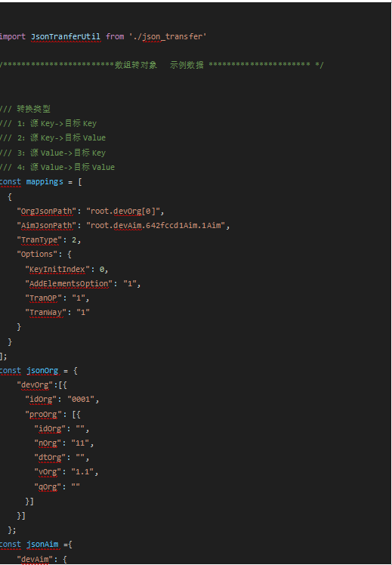Viewport: 392px width, 565px height.
Task: Click the "root.devAim.642fccd1Aim.1Aim" value
Action: pos(156,226)
